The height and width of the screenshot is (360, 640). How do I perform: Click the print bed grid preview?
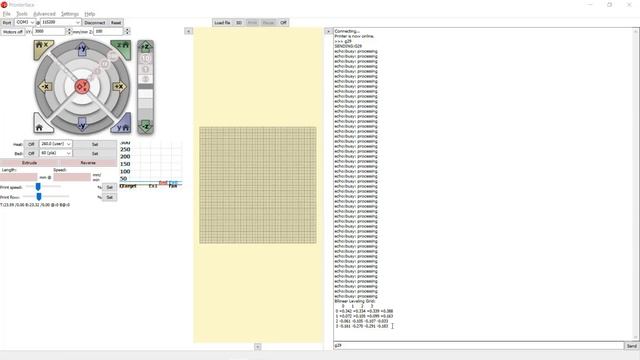click(x=258, y=185)
